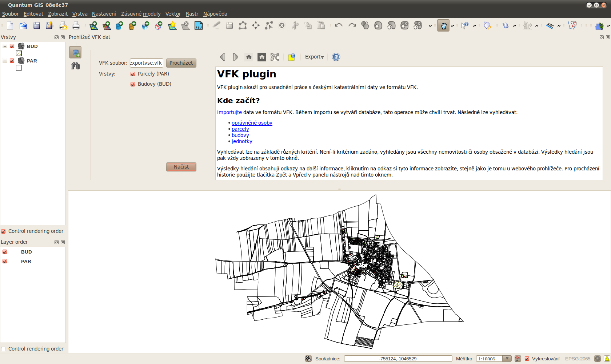Open project folder icon in toolbar
611x364 pixels.
(23, 25)
